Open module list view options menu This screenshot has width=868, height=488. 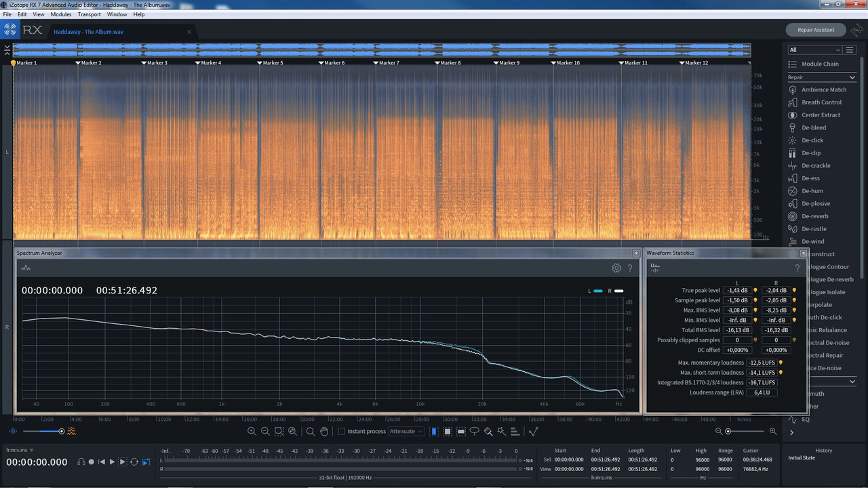click(850, 49)
